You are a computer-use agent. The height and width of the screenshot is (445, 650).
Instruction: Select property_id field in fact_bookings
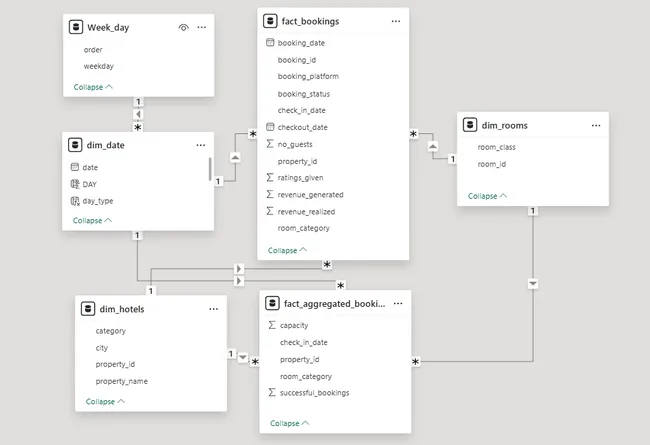[x=297, y=161]
